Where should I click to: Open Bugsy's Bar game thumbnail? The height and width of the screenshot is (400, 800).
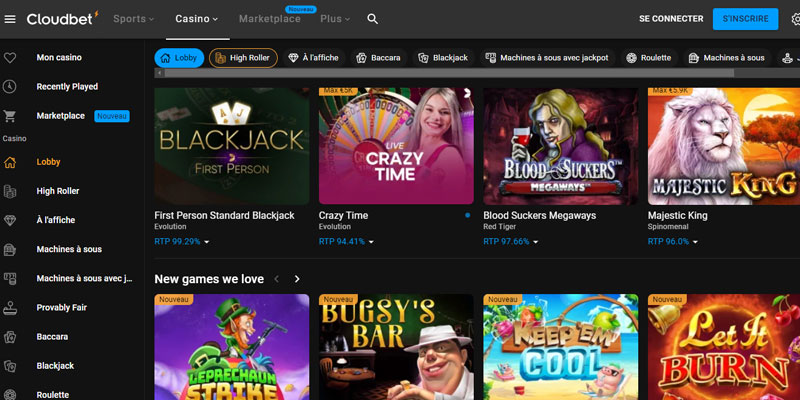pyautogui.click(x=396, y=347)
